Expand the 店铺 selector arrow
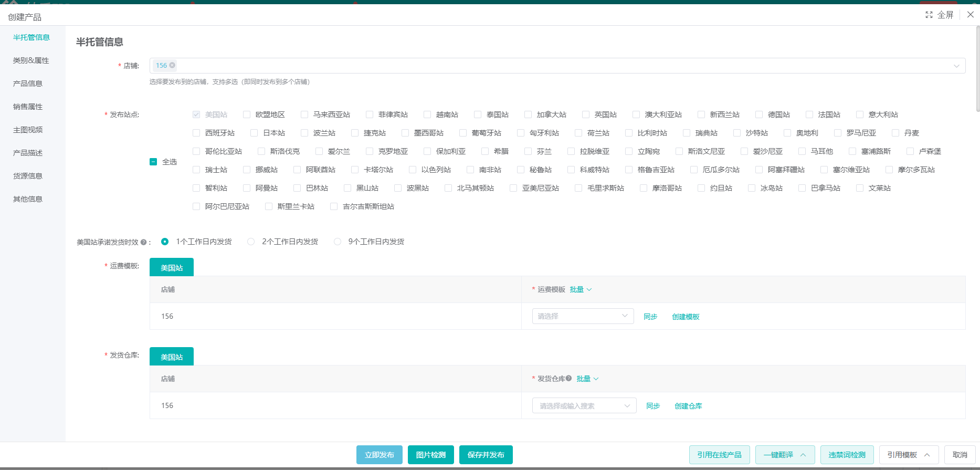 click(x=956, y=66)
